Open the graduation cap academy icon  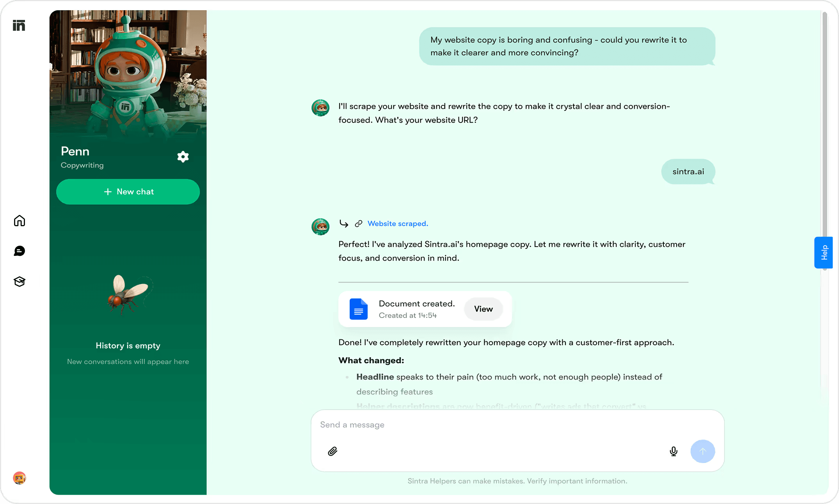[19, 281]
